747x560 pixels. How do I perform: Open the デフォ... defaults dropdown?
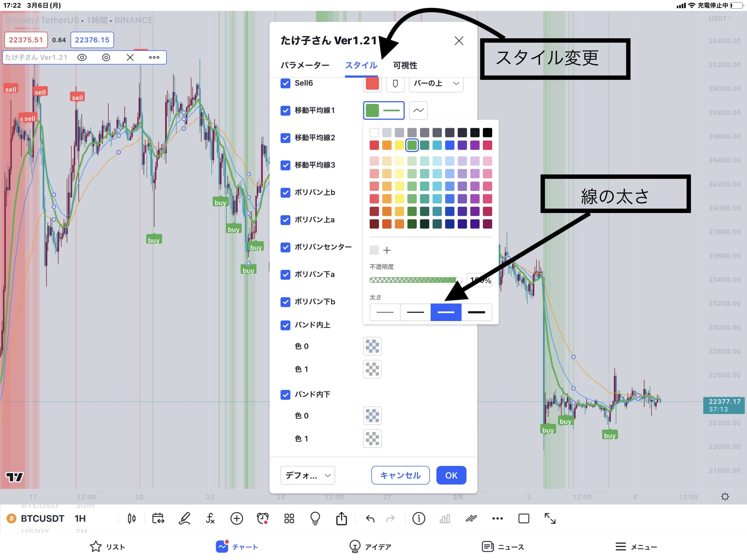point(307,475)
